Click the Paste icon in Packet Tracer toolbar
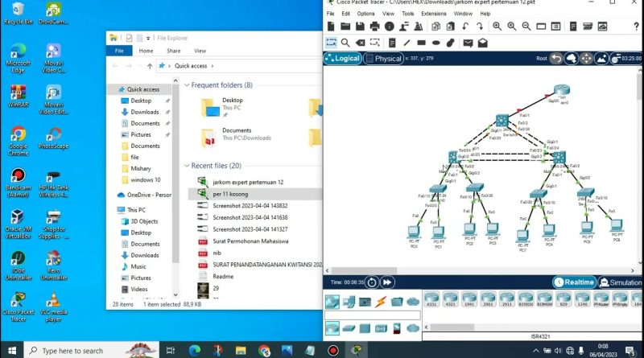Viewport: 644px width, 358px height. pos(451,27)
